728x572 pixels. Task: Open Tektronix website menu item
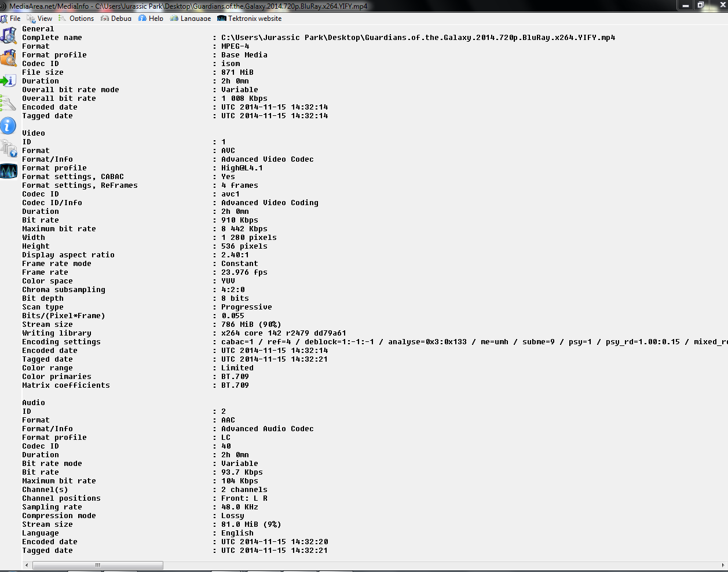(249, 19)
